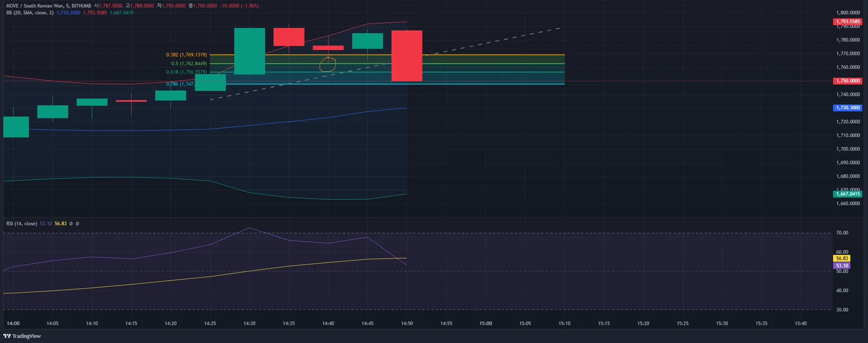Screen dimensions: 868x343
Task: Click the yellow 56.83 RSI axis tag
Action: (x=842, y=258)
